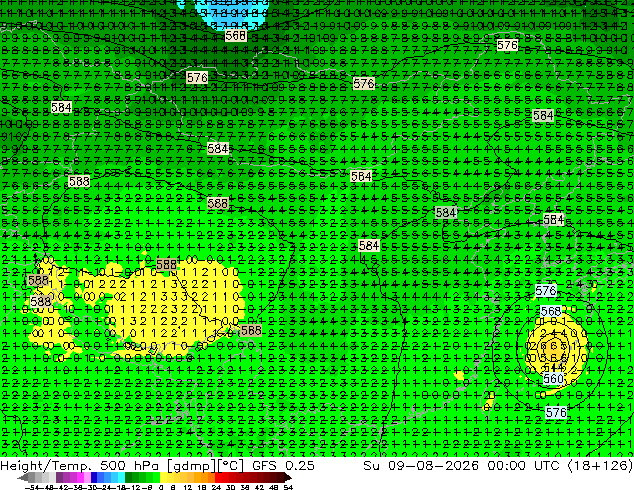Click the '30' legend value
The height and width of the screenshot is (490, 634).
pos(230,488)
